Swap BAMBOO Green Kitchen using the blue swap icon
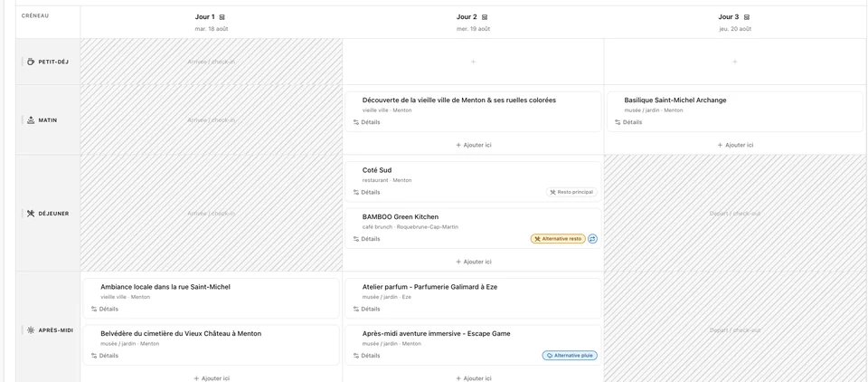868x382 pixels. pos(593,239)
